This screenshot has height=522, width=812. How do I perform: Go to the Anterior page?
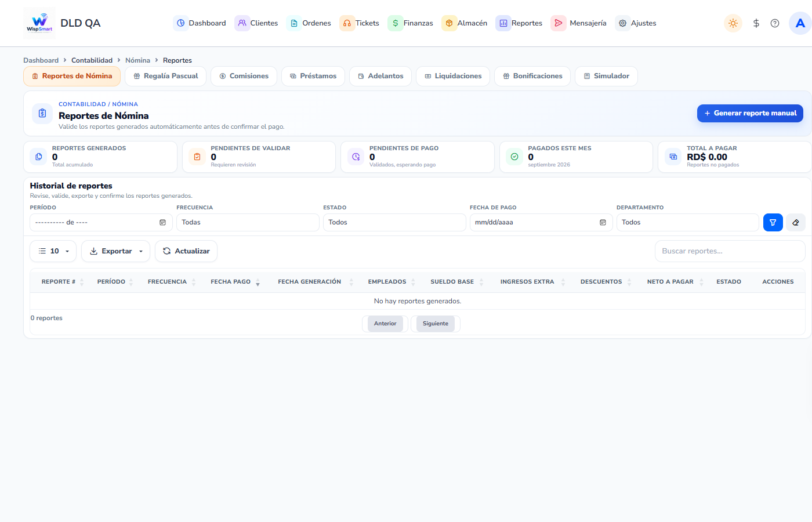coord(385,324)
